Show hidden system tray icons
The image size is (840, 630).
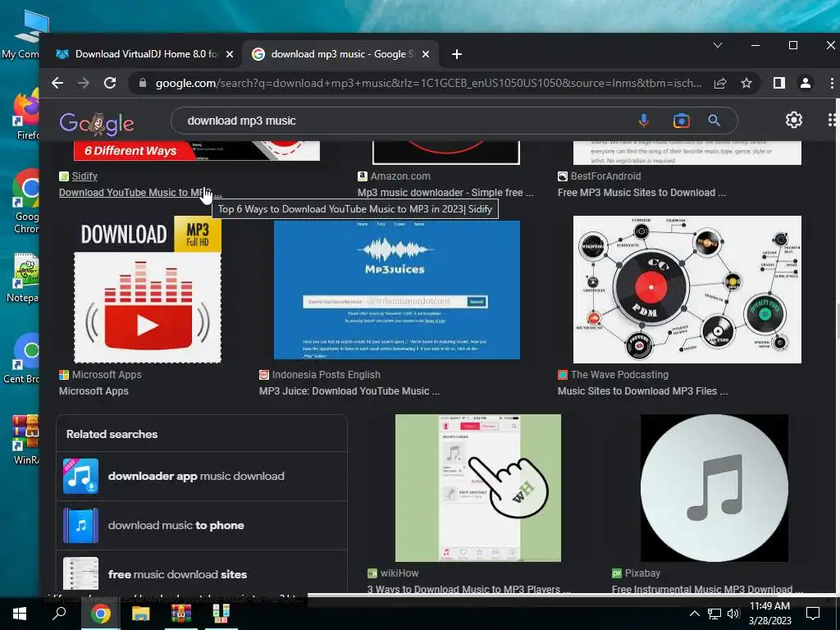click(694, 614)
